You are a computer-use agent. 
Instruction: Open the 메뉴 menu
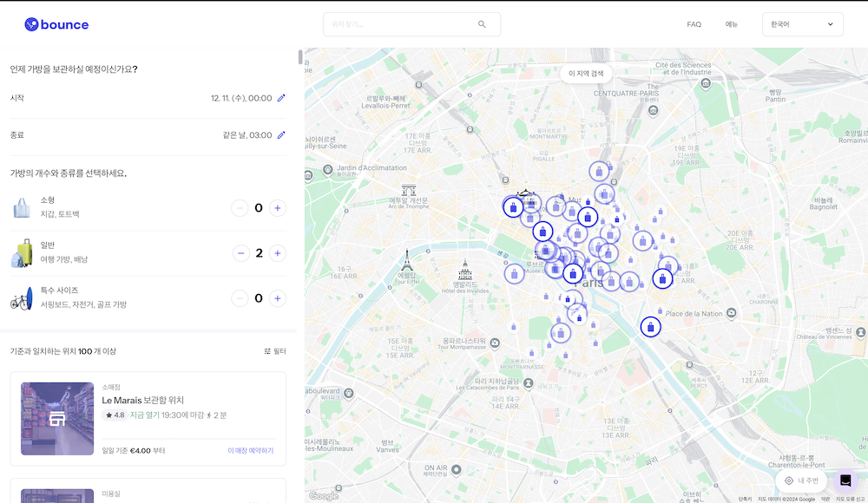732,24
